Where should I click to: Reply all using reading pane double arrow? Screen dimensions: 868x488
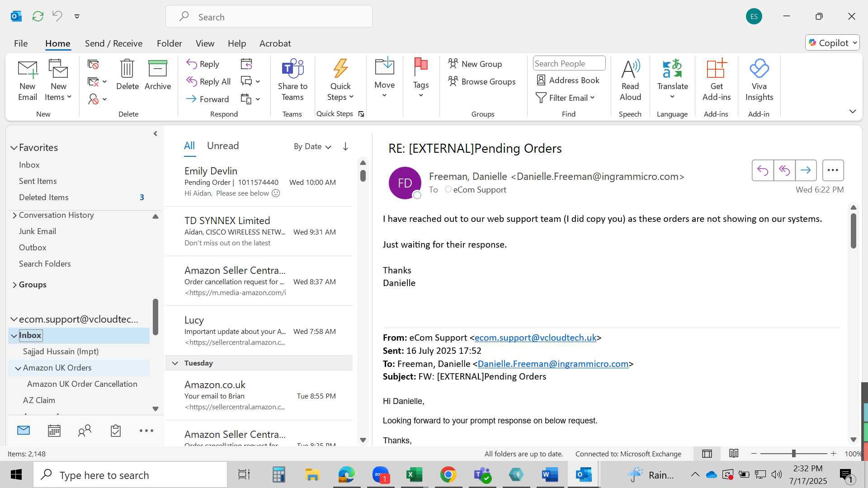point(784,170)
